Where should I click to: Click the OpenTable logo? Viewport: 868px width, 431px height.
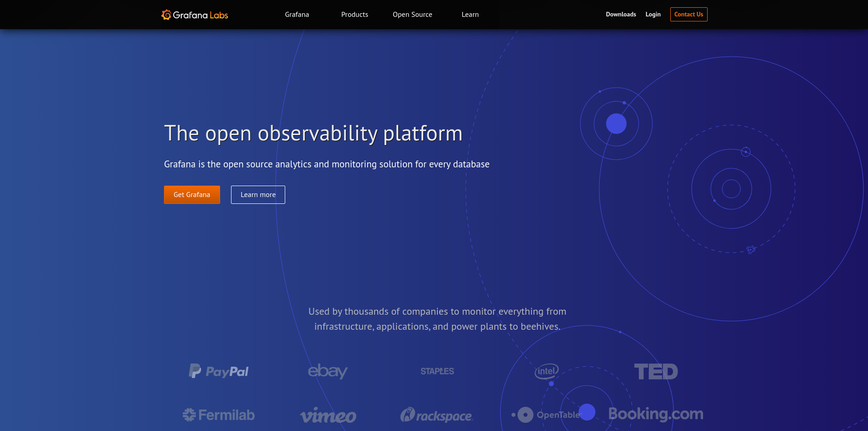(545, 414)
